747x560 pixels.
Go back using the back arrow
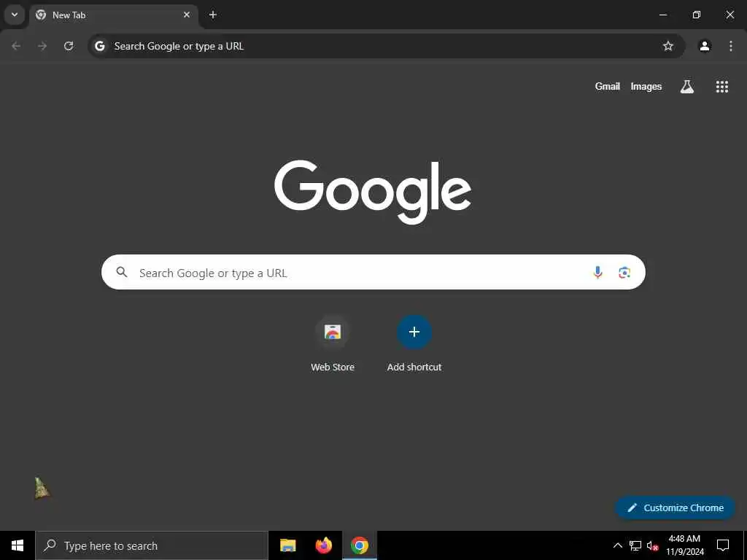point(16,46)
